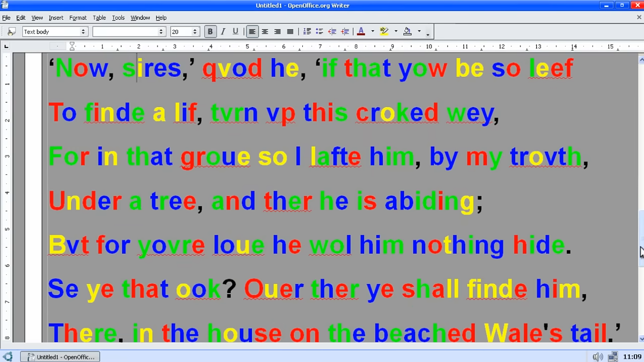The height and width of the screenshot is (362, 644).
Task: Open the Insert menu
Action: coord(56,18)
